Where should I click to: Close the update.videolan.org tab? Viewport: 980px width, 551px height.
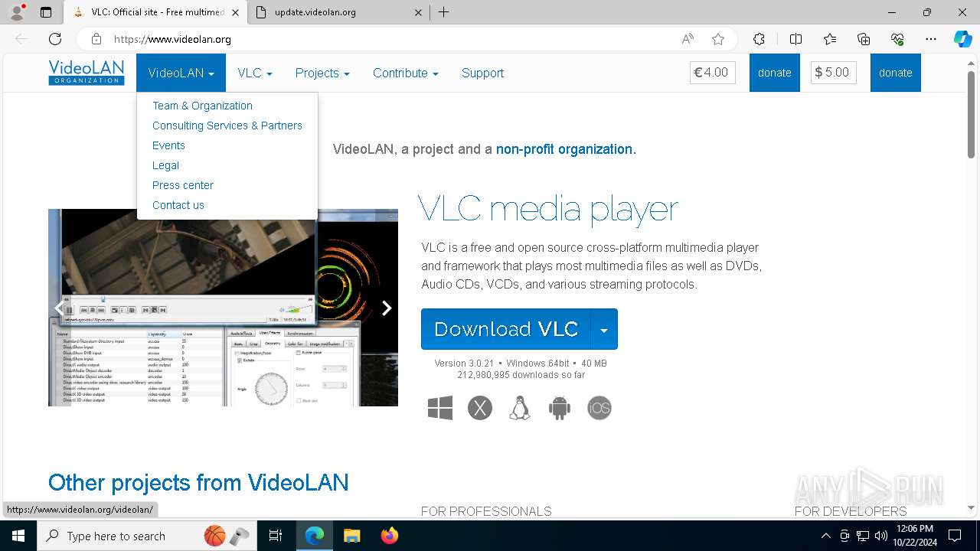pyautogui.click(x=418, y=12)
